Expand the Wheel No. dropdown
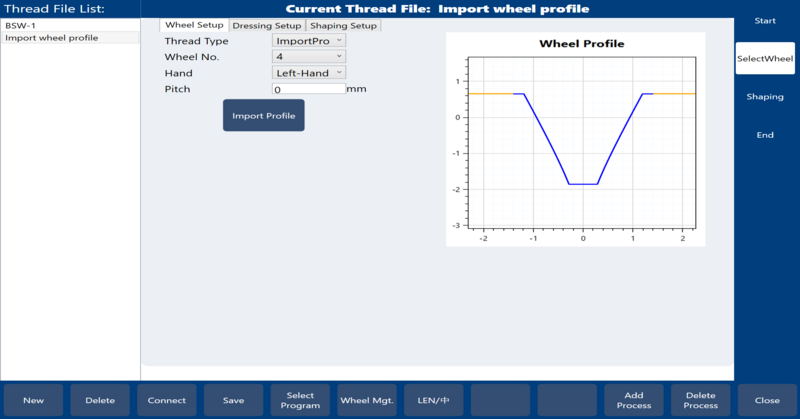Viewport: 800px width, 419px height. click(x=309, y=57)
